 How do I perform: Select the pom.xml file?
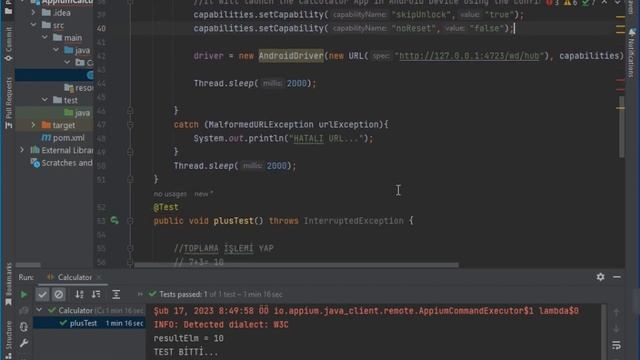pyautogui.click(x=63, y=138)
